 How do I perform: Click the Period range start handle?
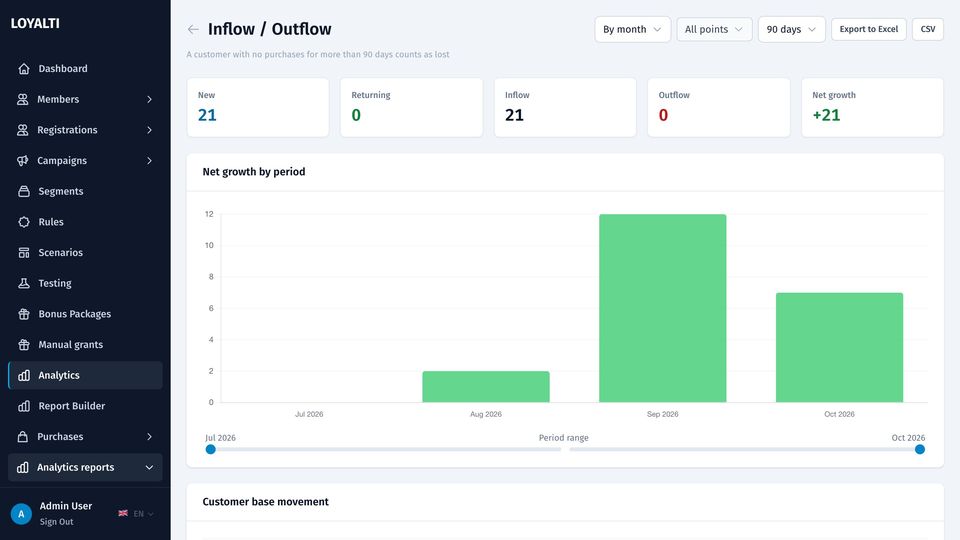point(211,449)
